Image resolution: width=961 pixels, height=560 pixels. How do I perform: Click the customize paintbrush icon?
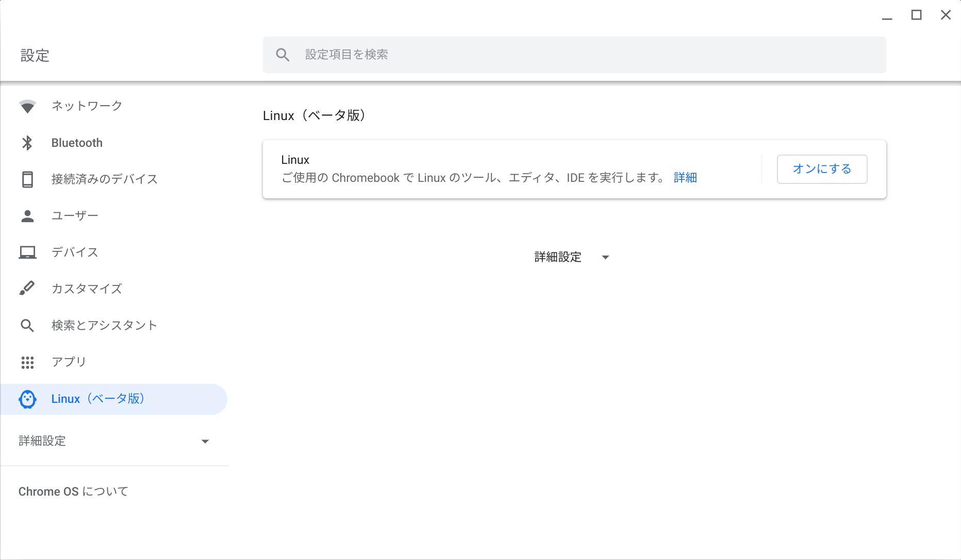(27, 288)
